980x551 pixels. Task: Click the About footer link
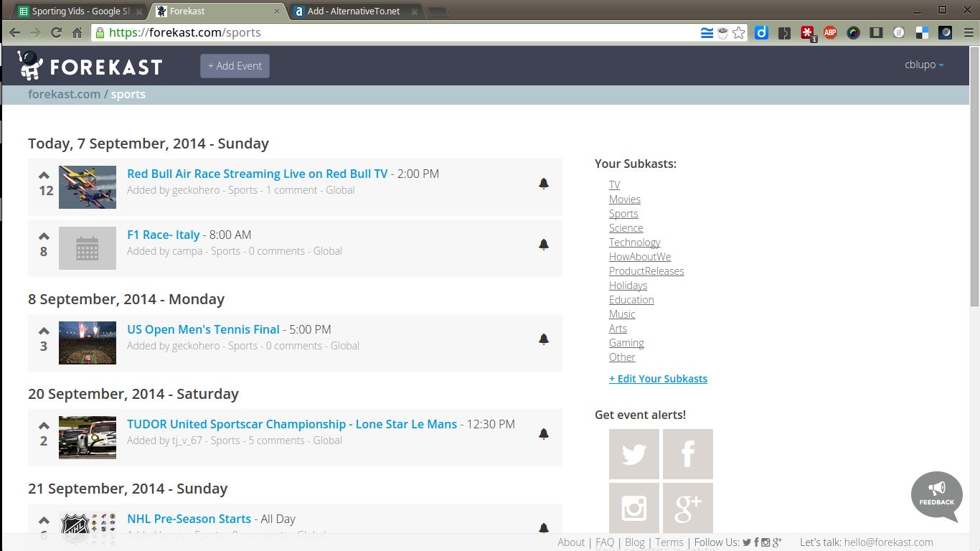[571, 542]
